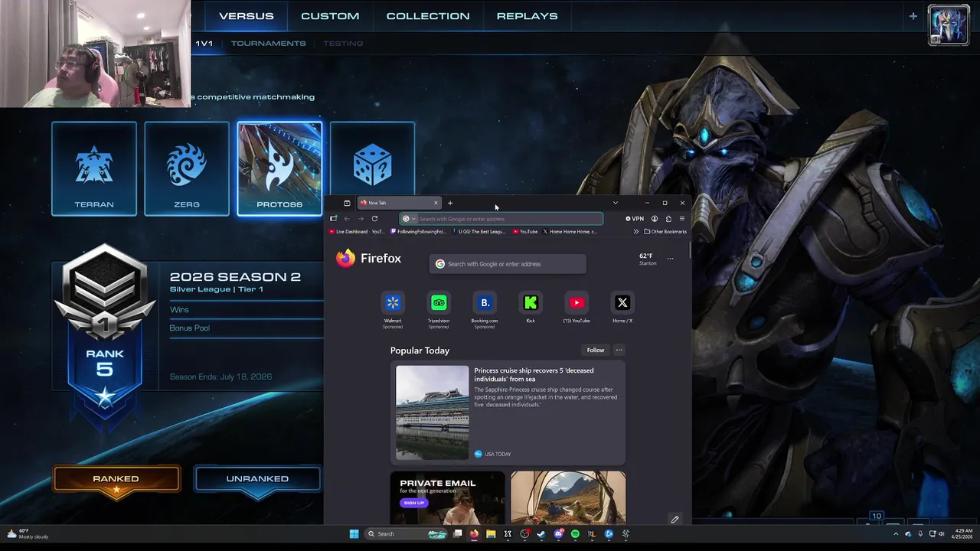Open the Popular Today three-dot menu
980x551 pixels.
[x=619, y=350]
